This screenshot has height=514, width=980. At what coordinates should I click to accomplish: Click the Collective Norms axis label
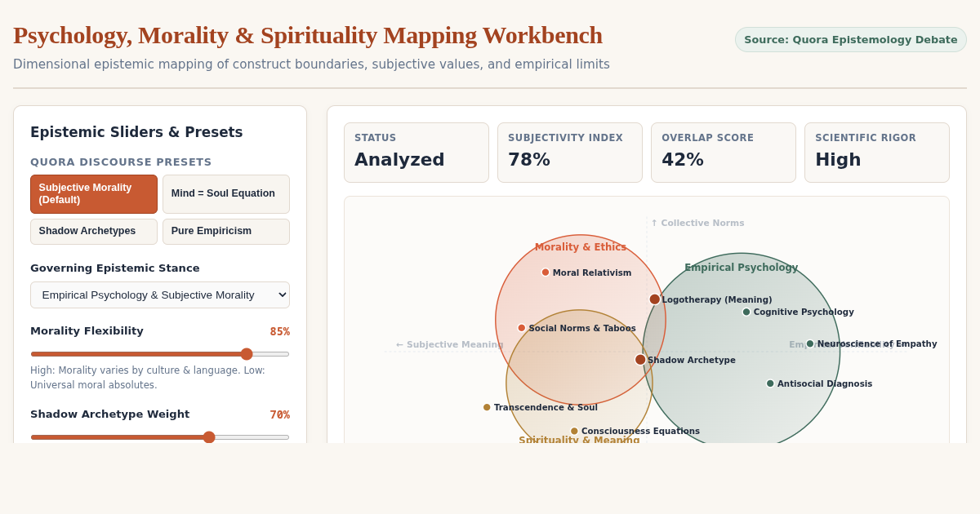(697, 223)
